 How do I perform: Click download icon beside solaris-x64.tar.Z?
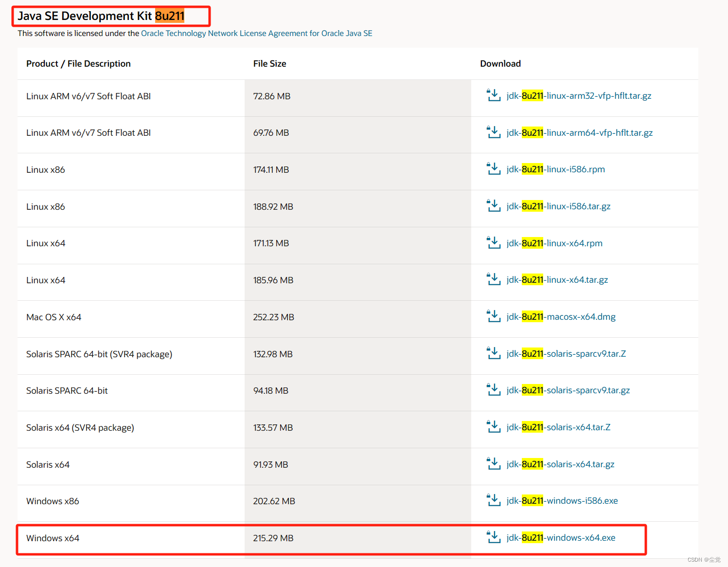click(494, 427)
